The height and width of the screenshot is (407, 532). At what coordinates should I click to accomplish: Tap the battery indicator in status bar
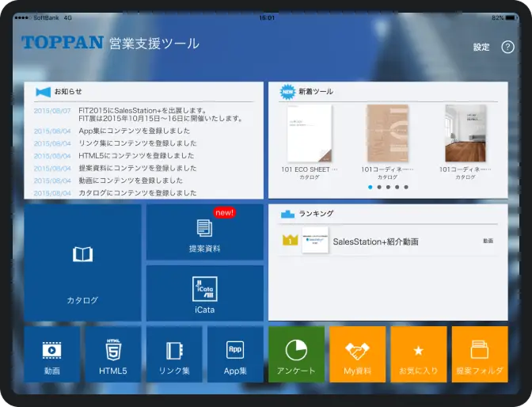(511, 17)
